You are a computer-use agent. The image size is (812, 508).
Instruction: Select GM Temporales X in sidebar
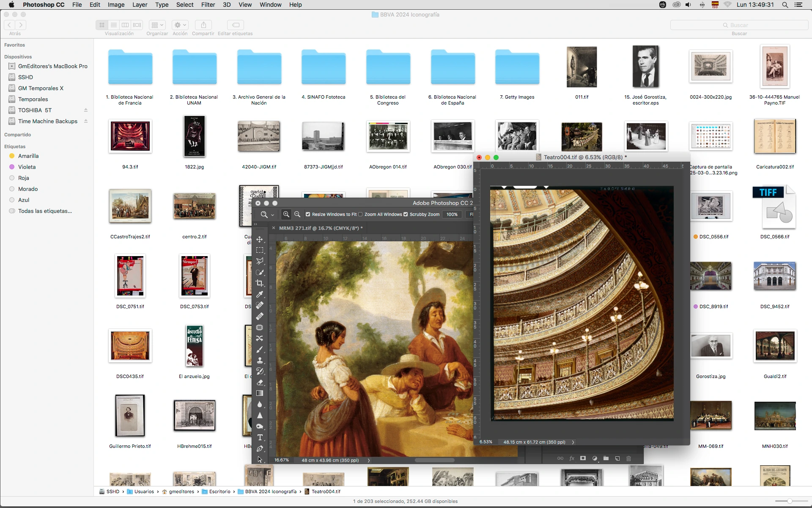click(41, 88)
